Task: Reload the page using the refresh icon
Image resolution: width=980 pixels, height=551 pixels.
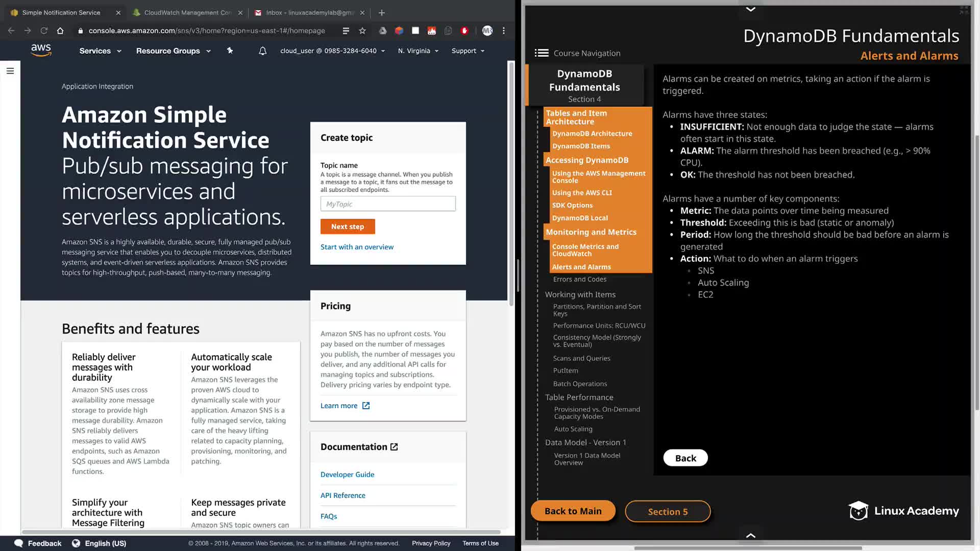Action: [44, 31]
